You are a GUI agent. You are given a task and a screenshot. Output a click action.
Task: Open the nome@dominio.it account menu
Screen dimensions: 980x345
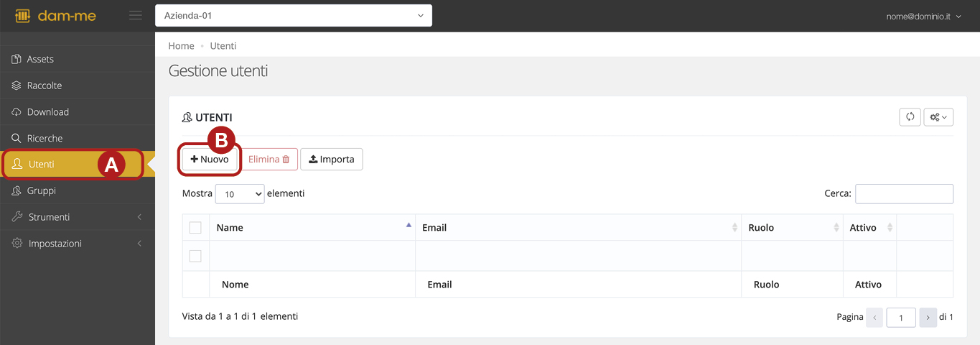click(923, 16)
